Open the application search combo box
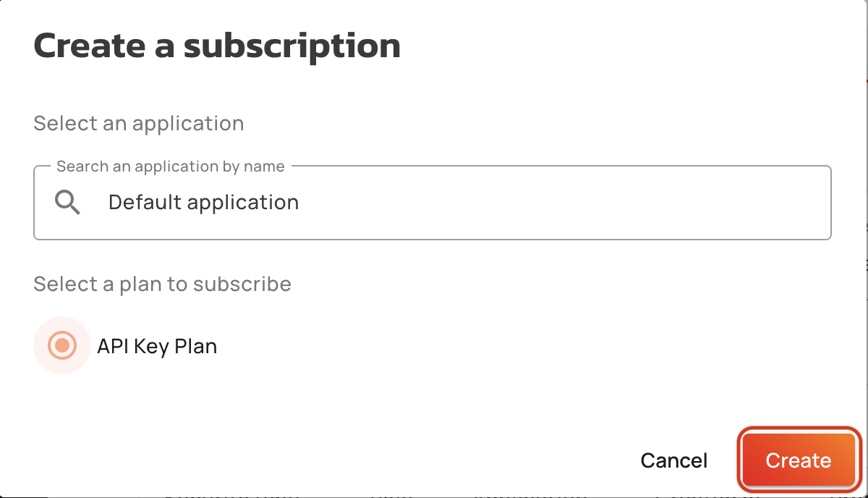This screenshot has height=498, width=868. point(432,203)
